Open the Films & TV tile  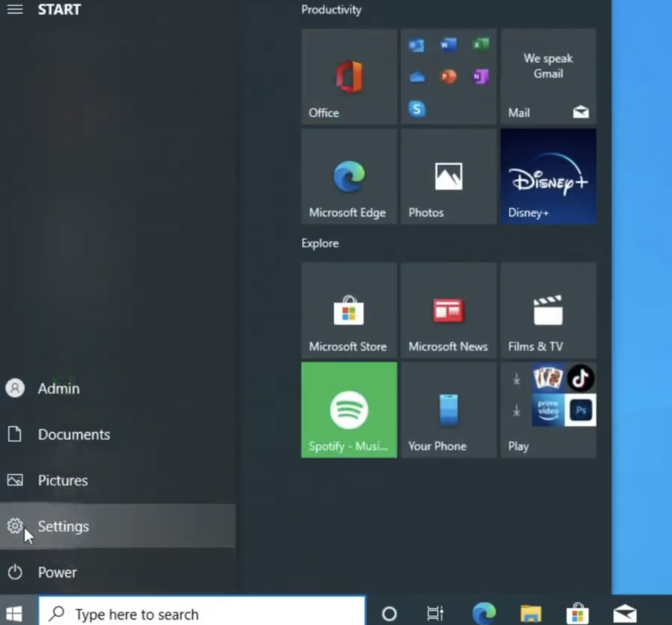click(x=548, y=311)
